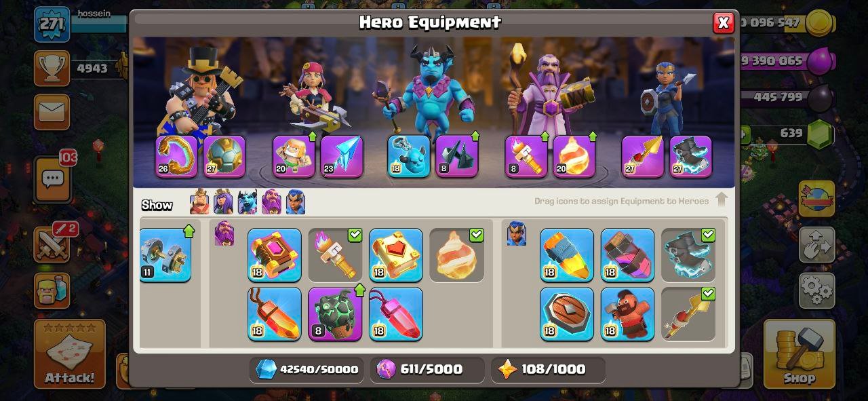Close the Hero Equipment window
The height and width of the screenshot is (401, 868).
724,23
